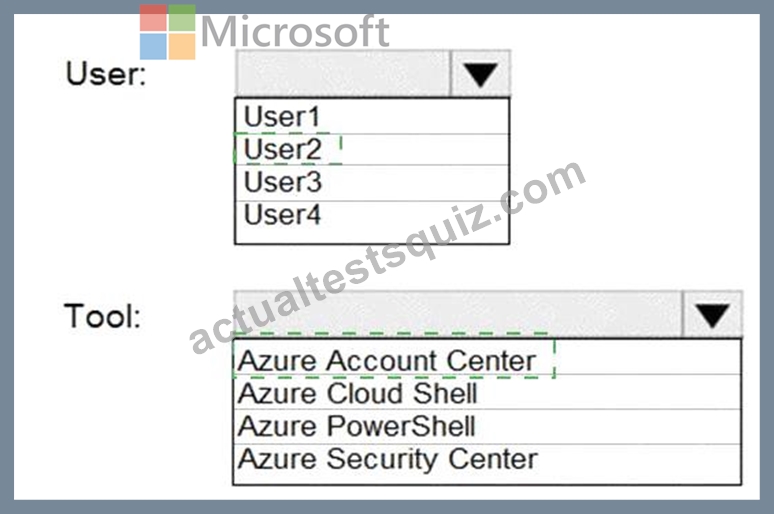Click the User: label
The width and height of the screenshot is (774, 514).
coord(106,74)
